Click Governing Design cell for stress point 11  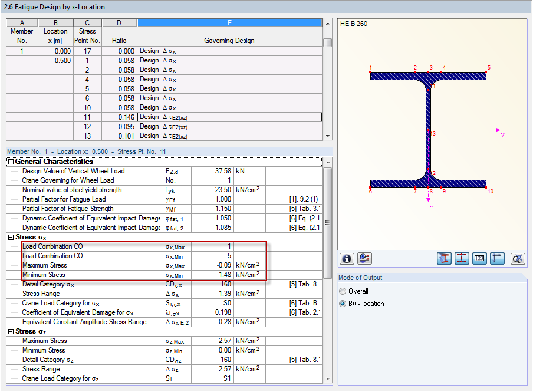tap(229, 117)
